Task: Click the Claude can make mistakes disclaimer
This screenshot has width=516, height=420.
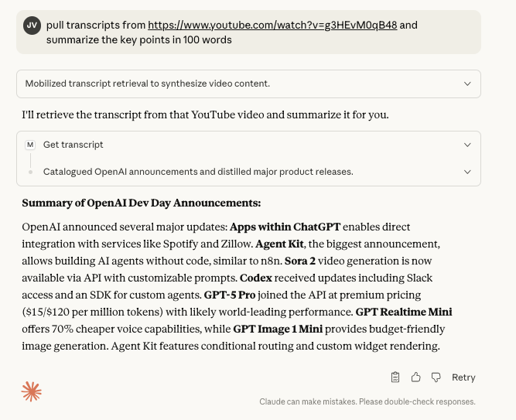Action: click(367, 402)
